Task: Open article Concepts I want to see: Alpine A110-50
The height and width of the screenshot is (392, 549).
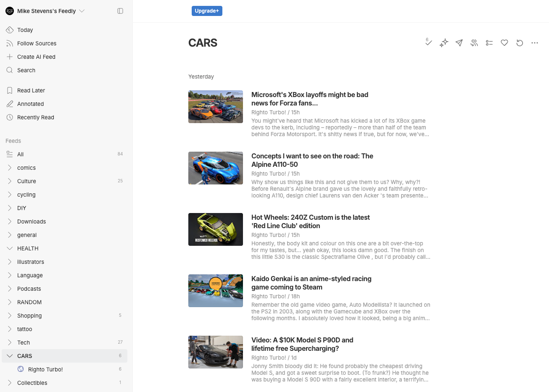Action: click(312, 160)
